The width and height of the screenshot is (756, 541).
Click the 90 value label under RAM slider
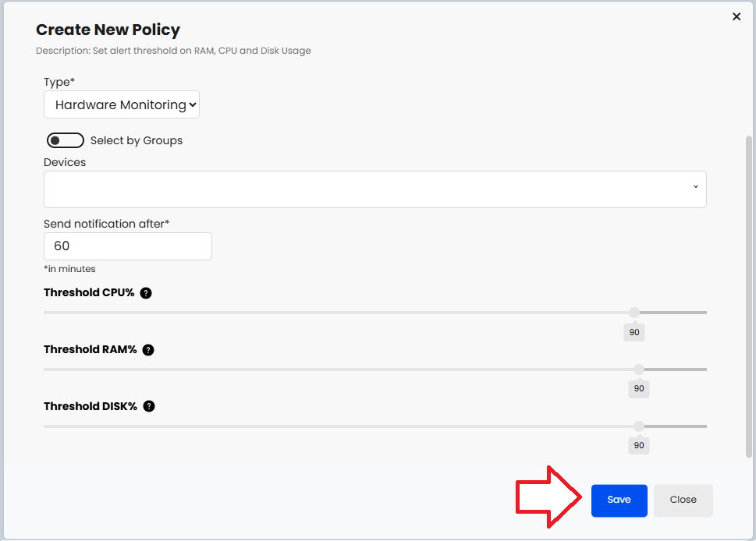point(639,388)
